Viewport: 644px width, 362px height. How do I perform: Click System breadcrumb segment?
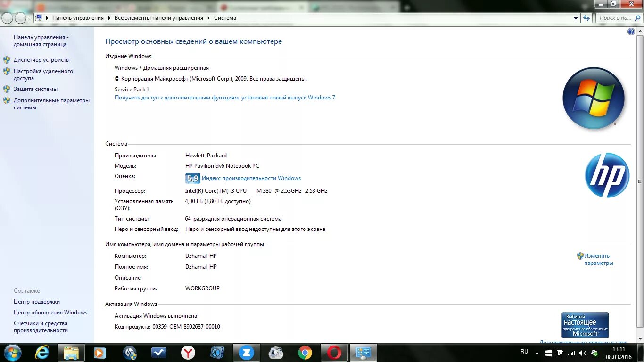(225, 18)
